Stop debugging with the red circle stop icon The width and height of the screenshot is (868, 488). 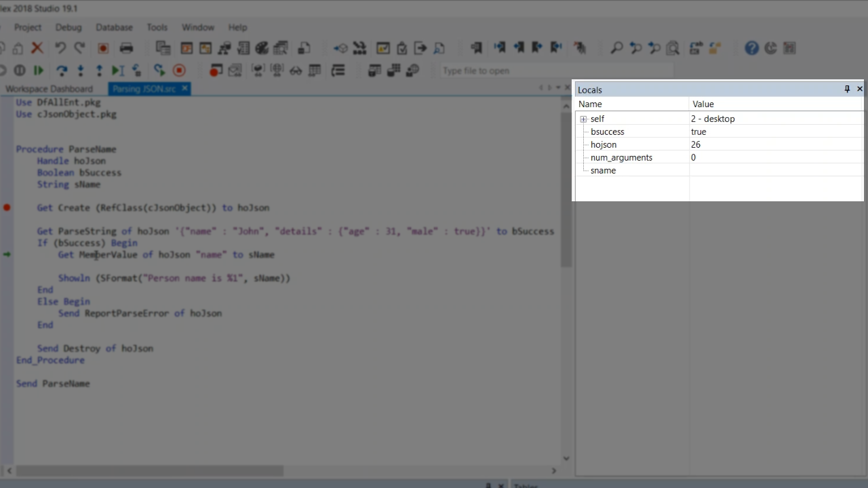pos(179,70)
